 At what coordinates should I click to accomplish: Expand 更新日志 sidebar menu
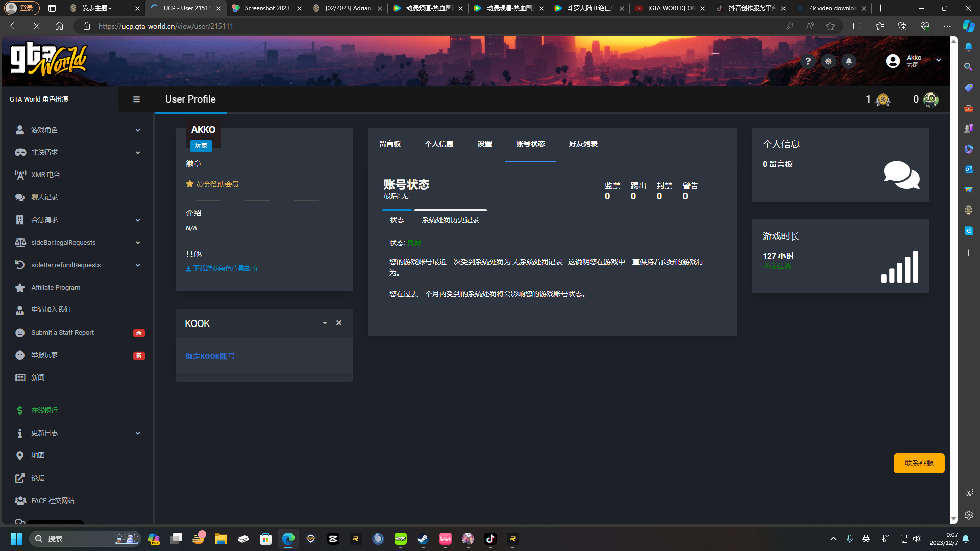point(77,433)
